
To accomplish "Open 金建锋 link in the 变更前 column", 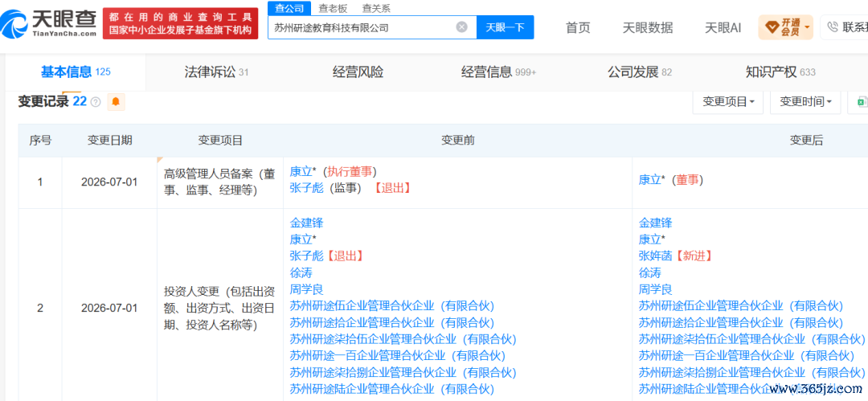I will (x=306, y=223).
